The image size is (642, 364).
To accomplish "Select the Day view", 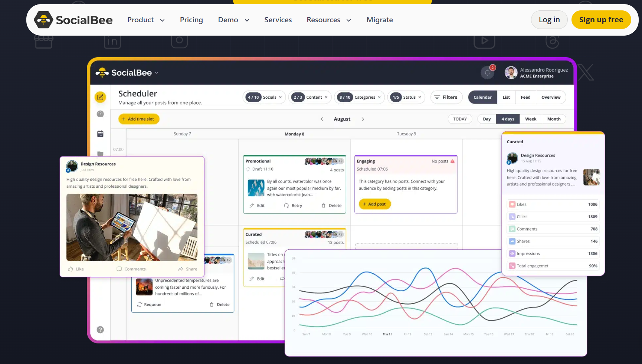I will (x=487, y=119).
